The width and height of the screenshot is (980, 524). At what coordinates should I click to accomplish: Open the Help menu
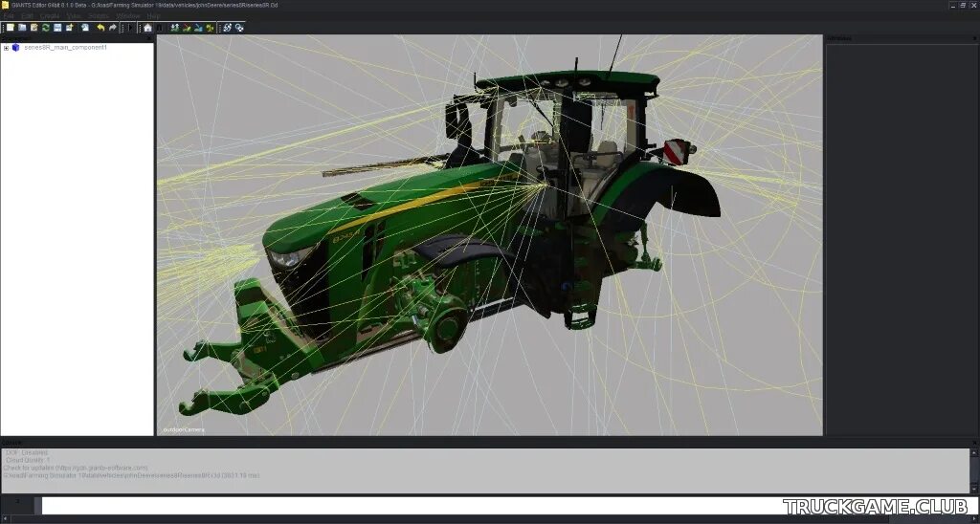153,15
